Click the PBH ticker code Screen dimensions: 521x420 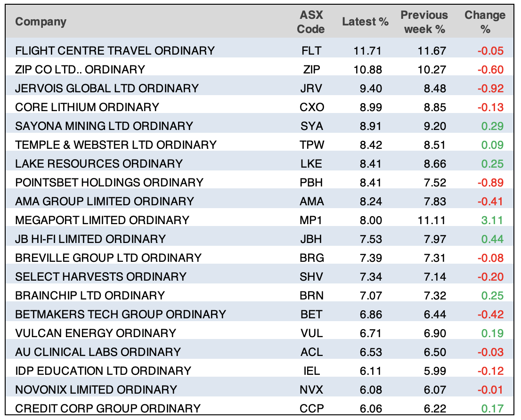311,182
